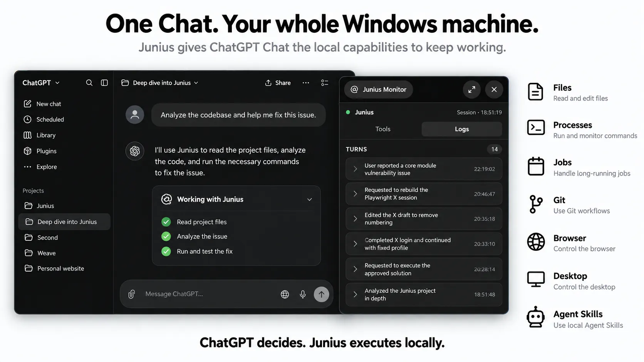Click the globe web search icon in message bar
The height and width of the screenshot is (362, 644).
click(285, 294)
